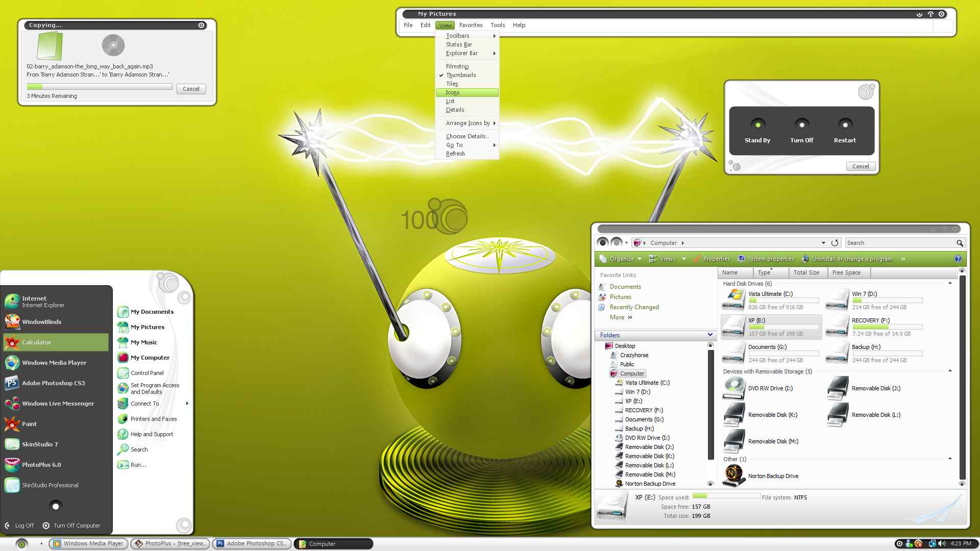Open Calculator in the Start menu
Viewport: 980px width, 551px height.
coord(56,342)
